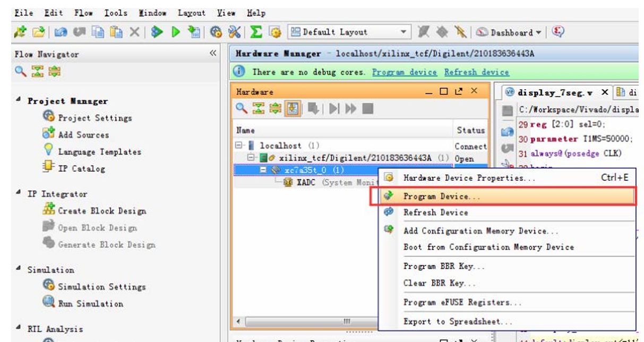Click the green Sigma summary icon
This screenshot has height=342, width=644.
(256, 32)
